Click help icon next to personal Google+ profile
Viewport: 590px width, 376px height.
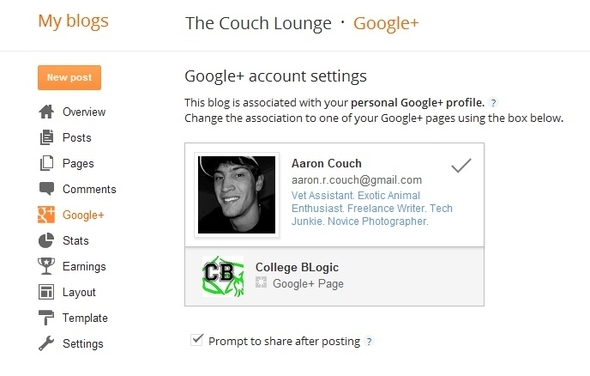[493, 102]
